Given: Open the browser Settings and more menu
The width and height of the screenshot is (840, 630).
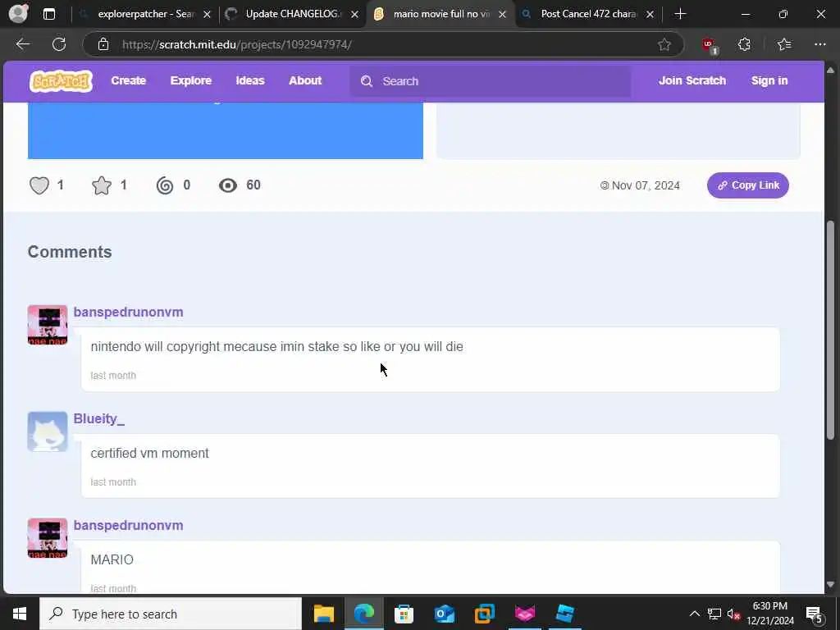Looking at the screenshot, I should tap(820, 44).
